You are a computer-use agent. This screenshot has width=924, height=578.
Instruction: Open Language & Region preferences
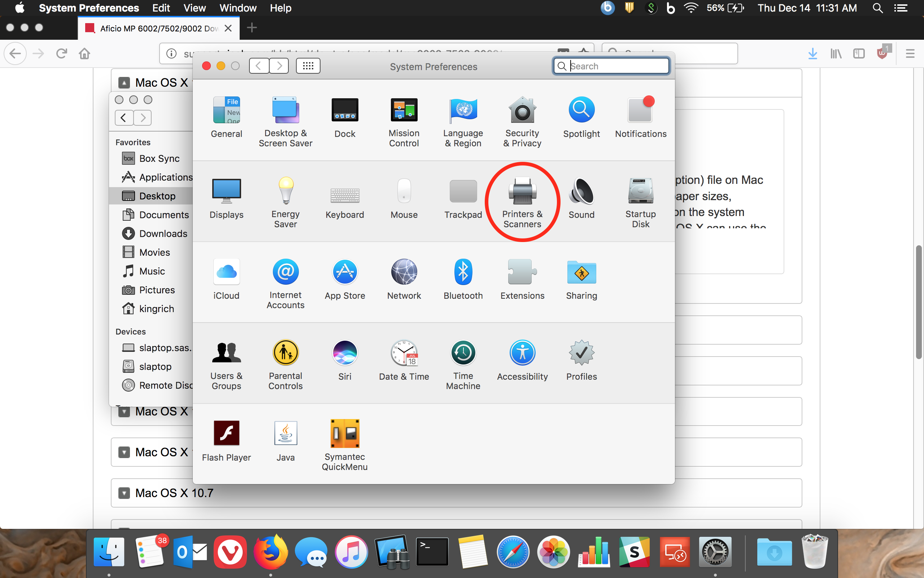point(463,122)
